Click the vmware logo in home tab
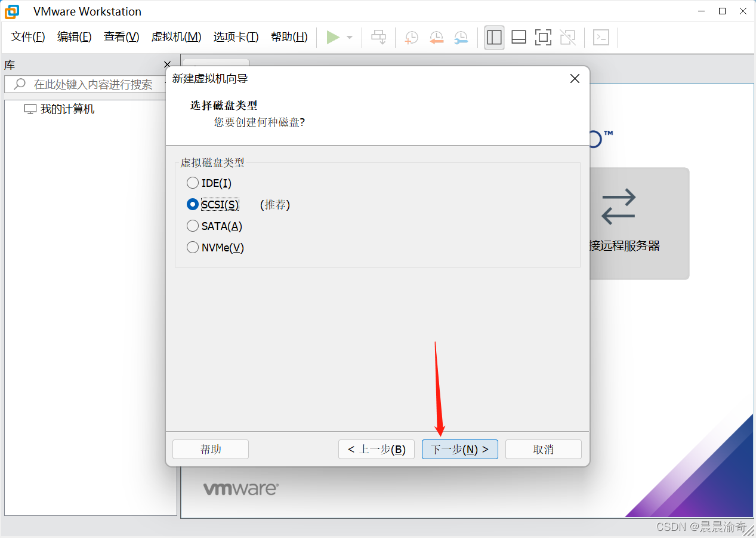 [241, 488]
